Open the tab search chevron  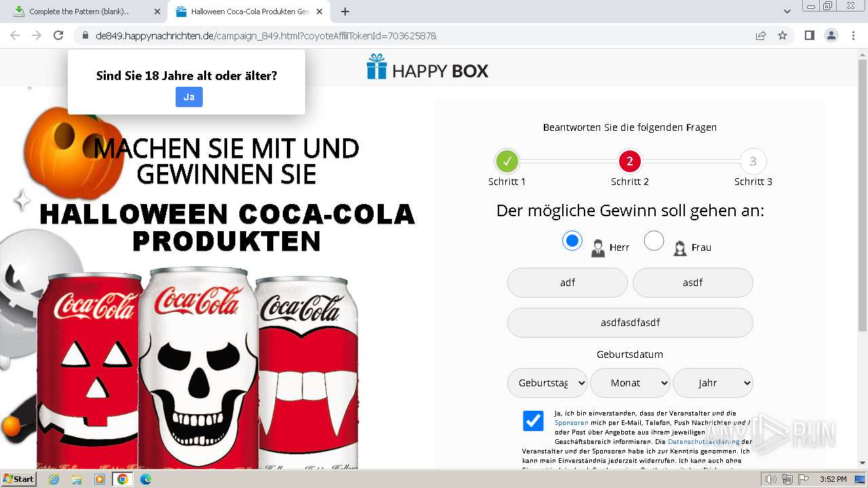coord(787,12)
